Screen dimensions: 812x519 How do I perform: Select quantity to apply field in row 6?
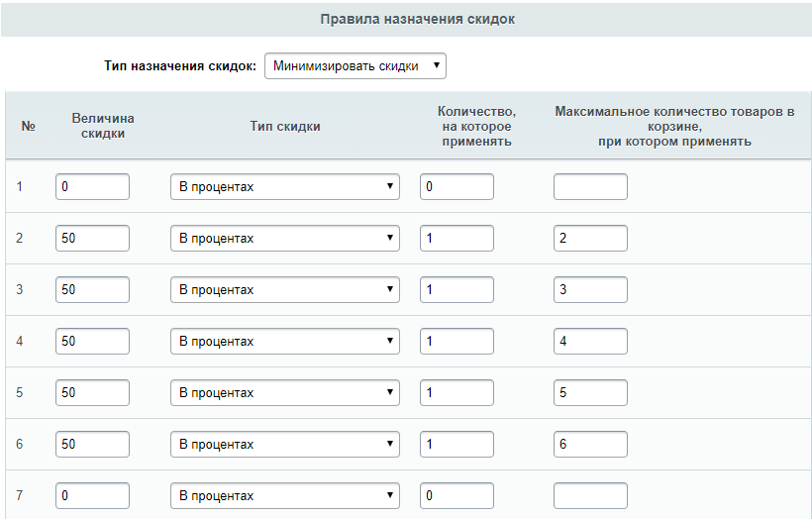coord(457,445)
